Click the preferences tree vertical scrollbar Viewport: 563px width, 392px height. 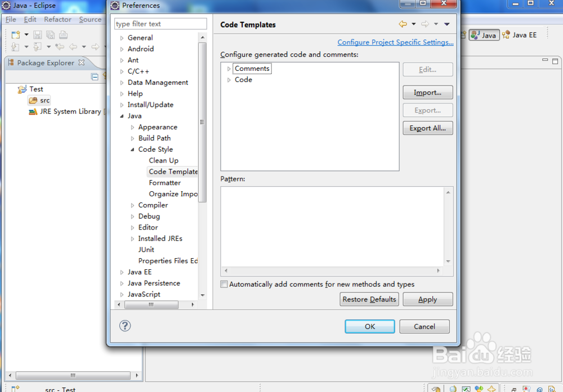click(x=203, y=122)
